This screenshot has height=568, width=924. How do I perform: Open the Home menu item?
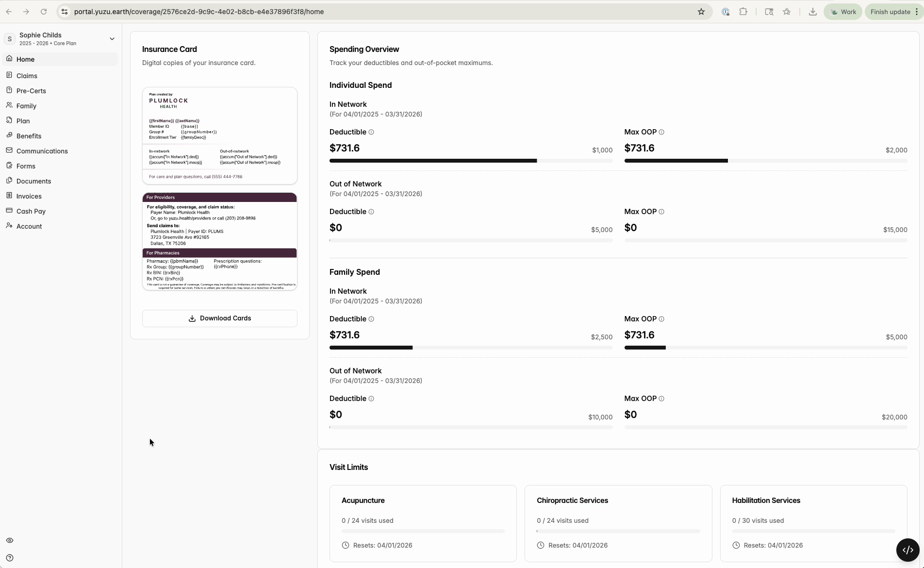tap(60, 59)
